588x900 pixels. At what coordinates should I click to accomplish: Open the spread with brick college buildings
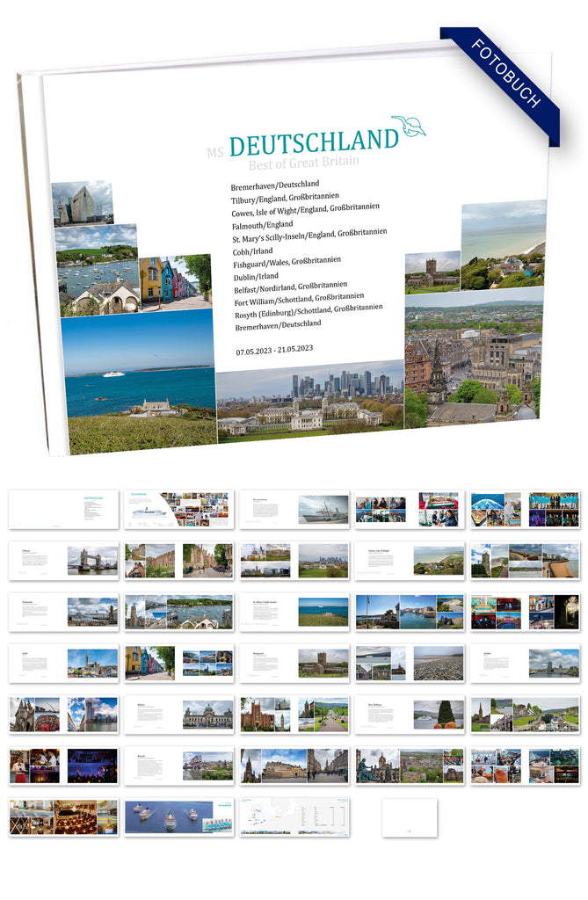click(x=179, y=561)
